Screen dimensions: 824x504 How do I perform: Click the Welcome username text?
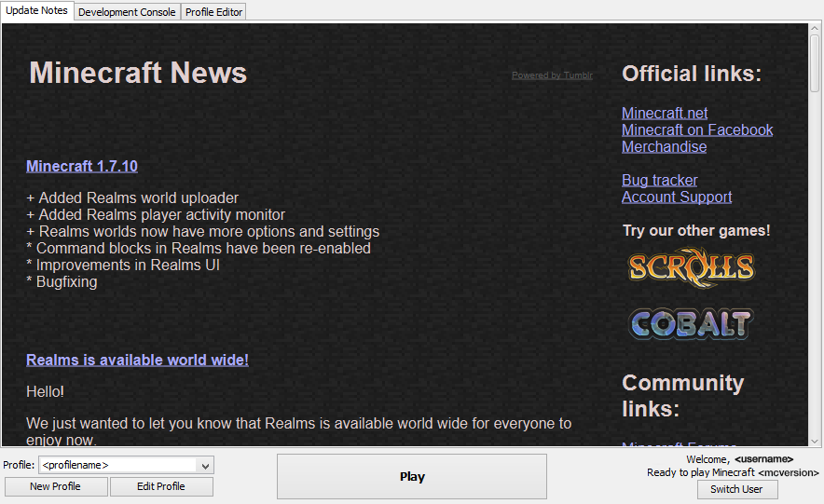740,459
